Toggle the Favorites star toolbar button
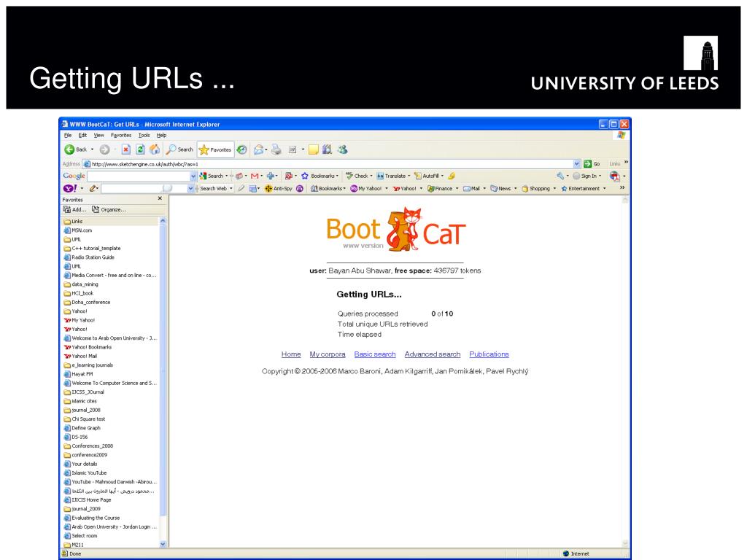The image size is (747, 560). pos(215,149)
